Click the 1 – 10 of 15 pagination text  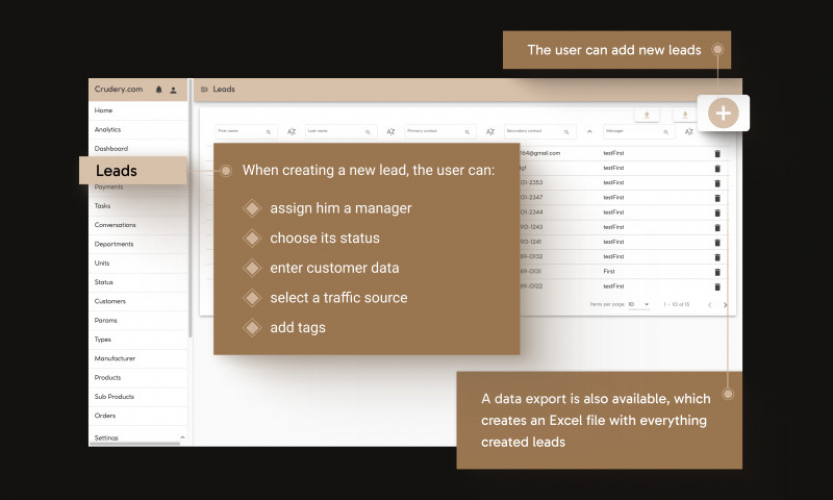[x=676, y=304]
